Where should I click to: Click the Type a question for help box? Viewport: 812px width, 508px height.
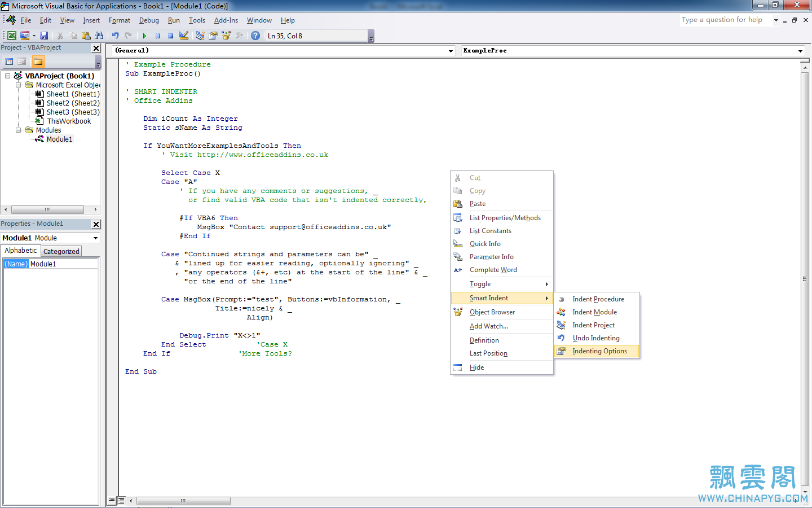(726, 20)
